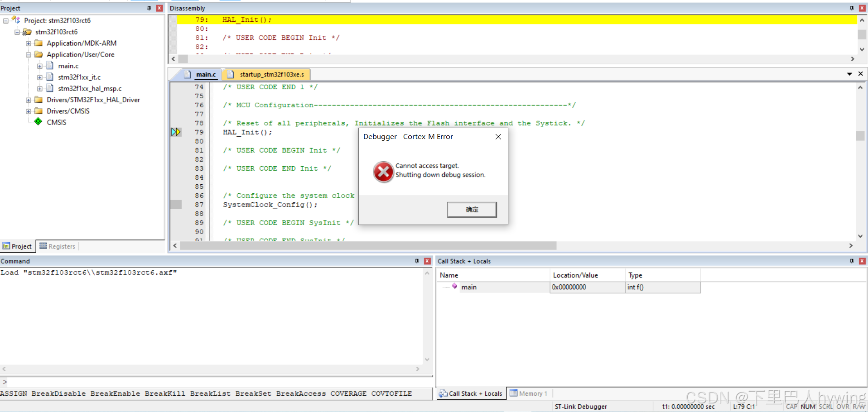Select main.c in project tree
The image size is (868, 412).
pos(68,66)
